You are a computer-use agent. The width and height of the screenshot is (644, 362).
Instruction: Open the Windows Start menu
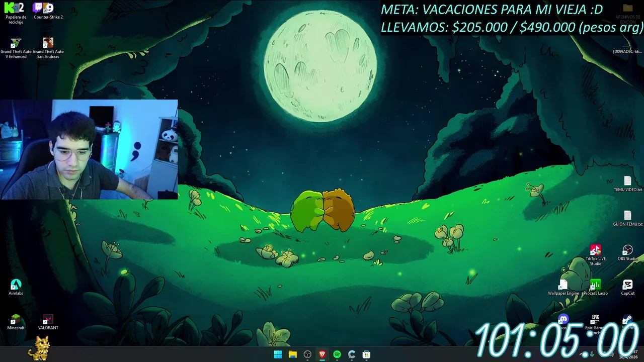pos(278,354)
